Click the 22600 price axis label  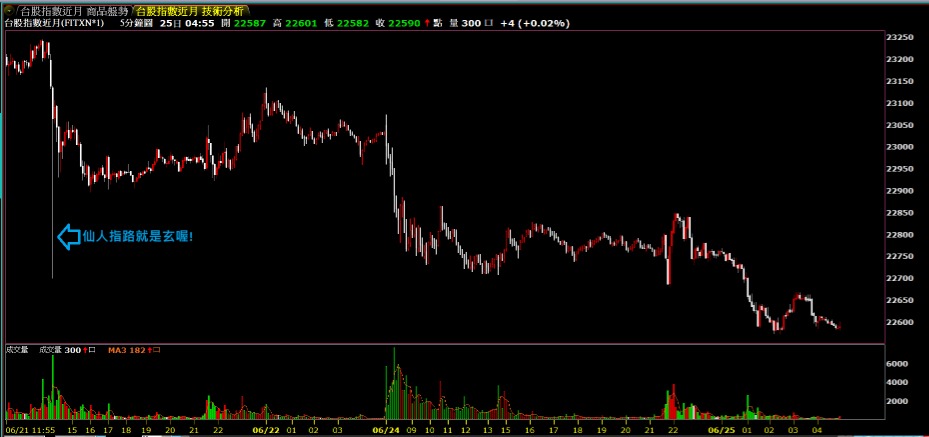point(899,322)
